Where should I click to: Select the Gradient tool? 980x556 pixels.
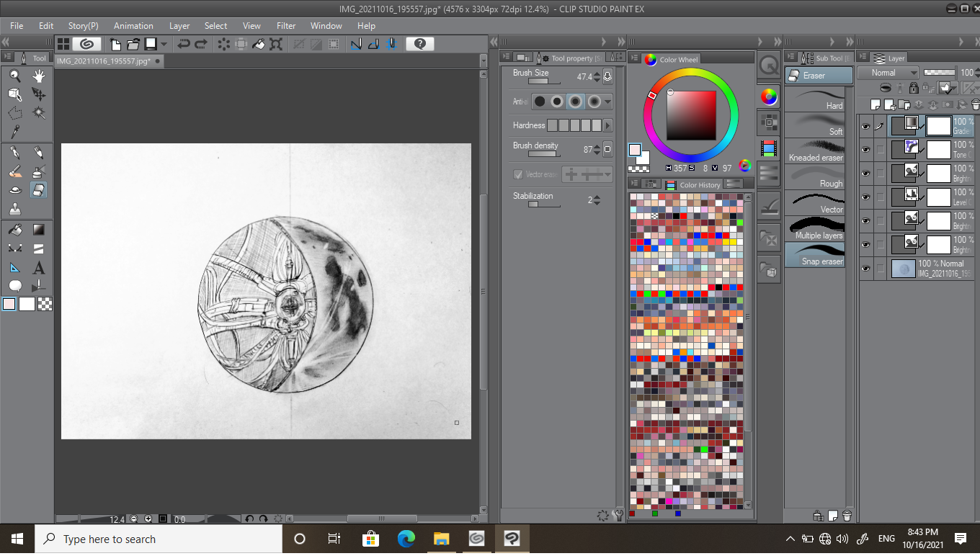(39, 230)
